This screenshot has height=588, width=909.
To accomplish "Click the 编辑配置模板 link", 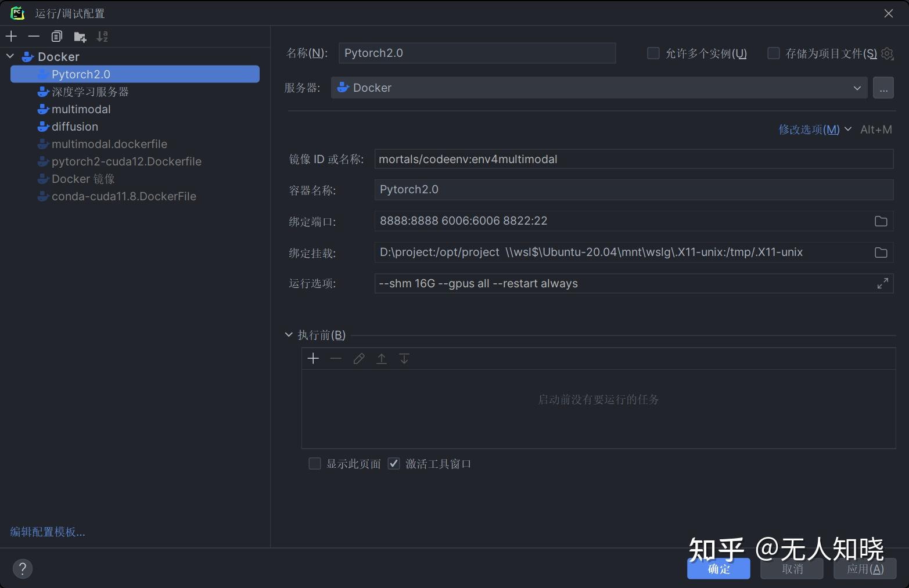I will [48, 532].
